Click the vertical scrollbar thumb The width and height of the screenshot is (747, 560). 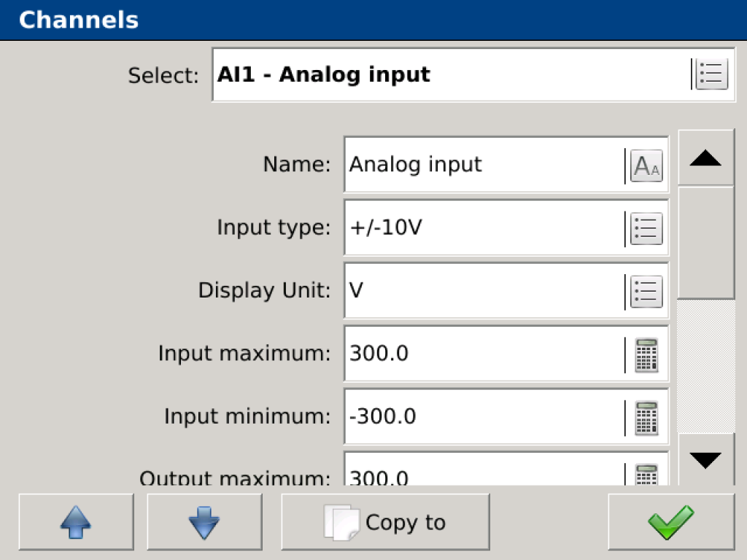[705, 242]
